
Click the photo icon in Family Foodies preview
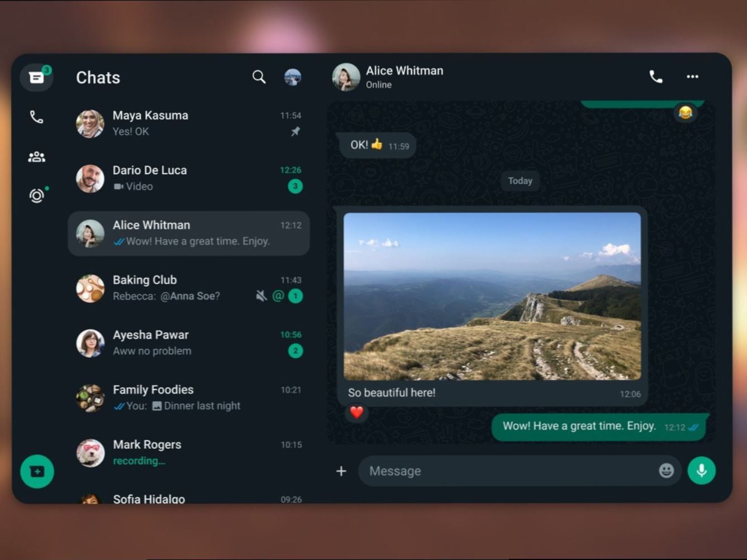tap(157, 406)
